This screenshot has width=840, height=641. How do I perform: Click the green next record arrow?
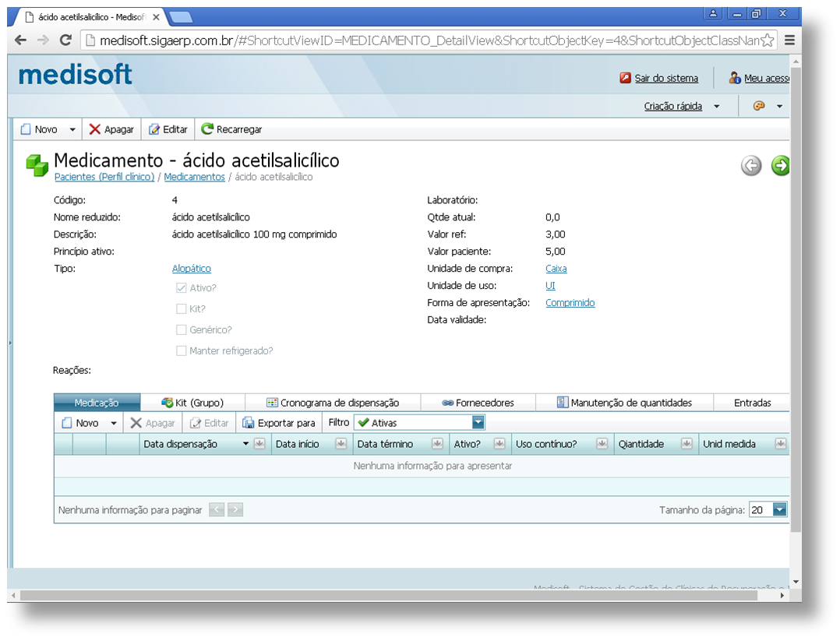(781, 165)
